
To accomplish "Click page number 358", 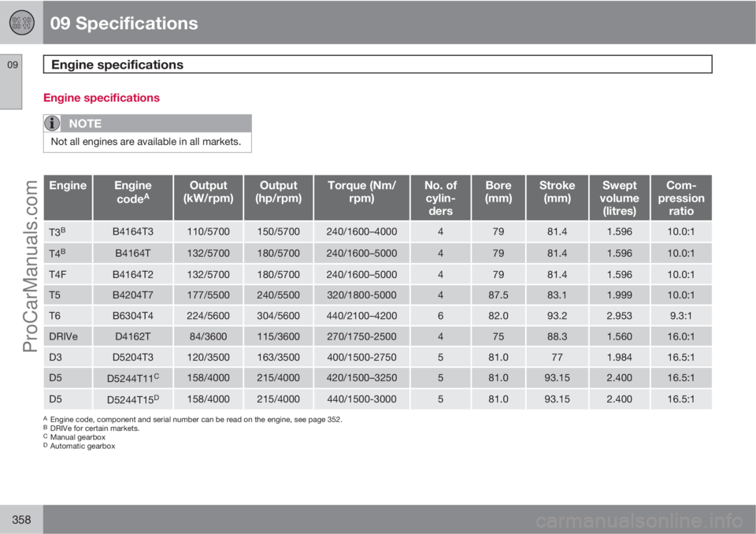I will point(21,520).
